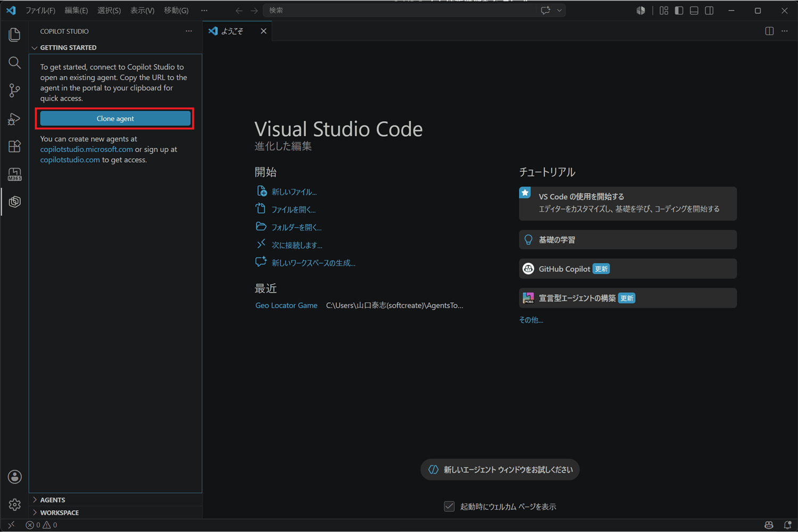
Task: Customize layout icon in title bar
Action: (664, 11)
